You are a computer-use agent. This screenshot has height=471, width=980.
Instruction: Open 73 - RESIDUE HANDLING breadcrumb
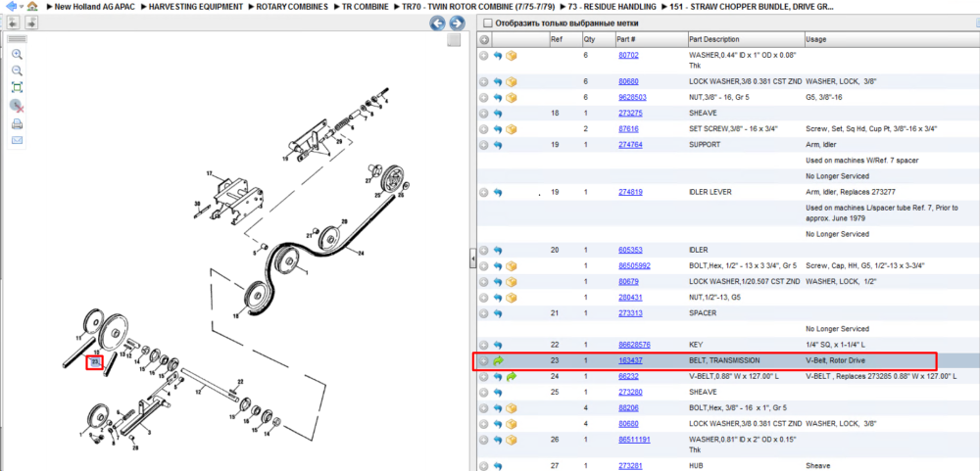click(x=612, y=8)
